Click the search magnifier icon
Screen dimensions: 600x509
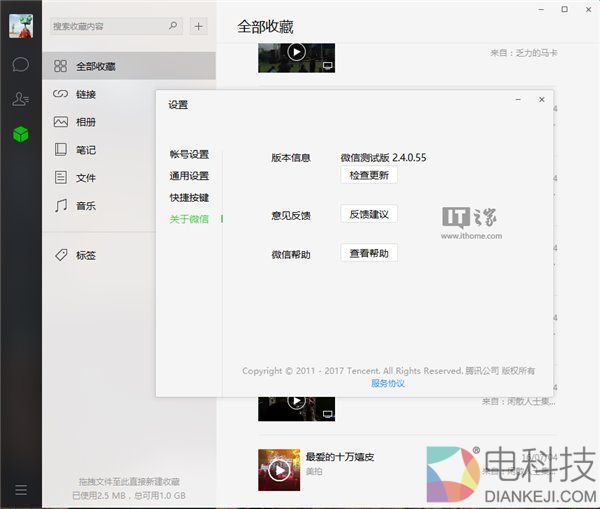(x=173, y=26)
